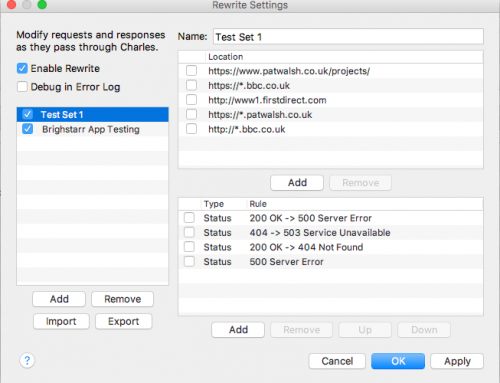Image resolution: width=500 pixels, height=383 pixels.
Task: Select the https://www.patwalsh.co.uk/projects/ location row
Action: [x=331, y=71]
